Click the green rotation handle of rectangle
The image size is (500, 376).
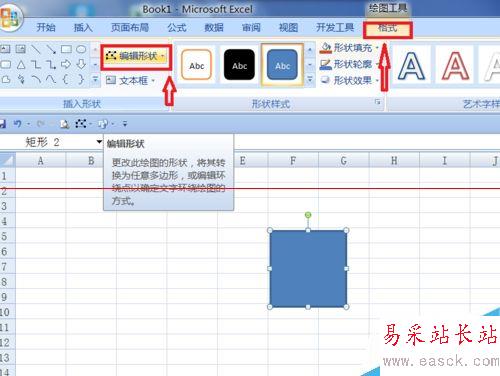[x=308, y=215]
